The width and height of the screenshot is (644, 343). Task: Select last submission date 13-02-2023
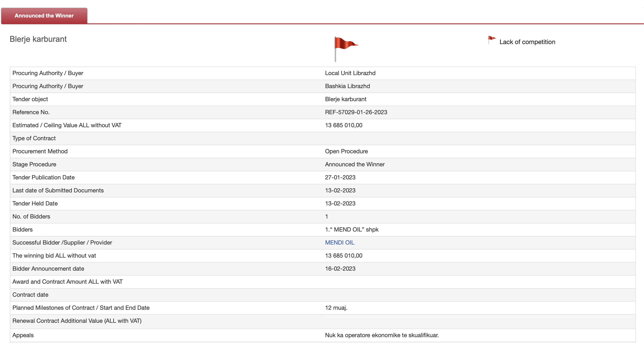click(x=340, y=190)
